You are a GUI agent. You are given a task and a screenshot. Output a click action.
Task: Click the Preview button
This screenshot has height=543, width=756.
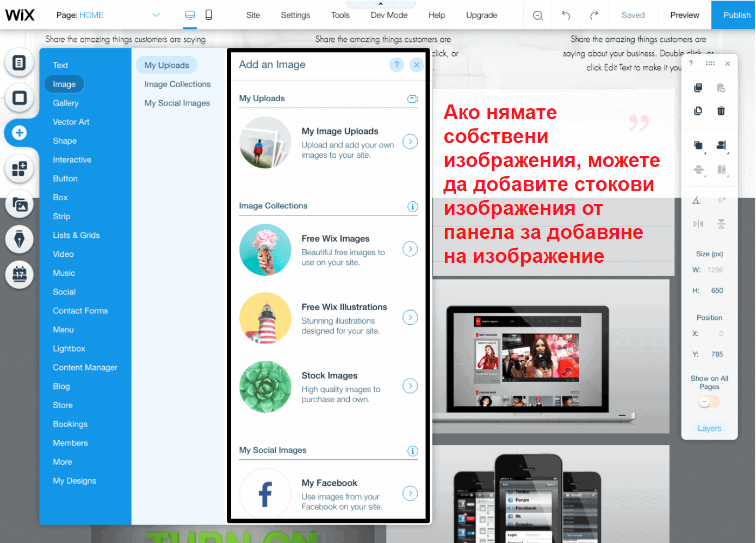[x=684, y=15]
